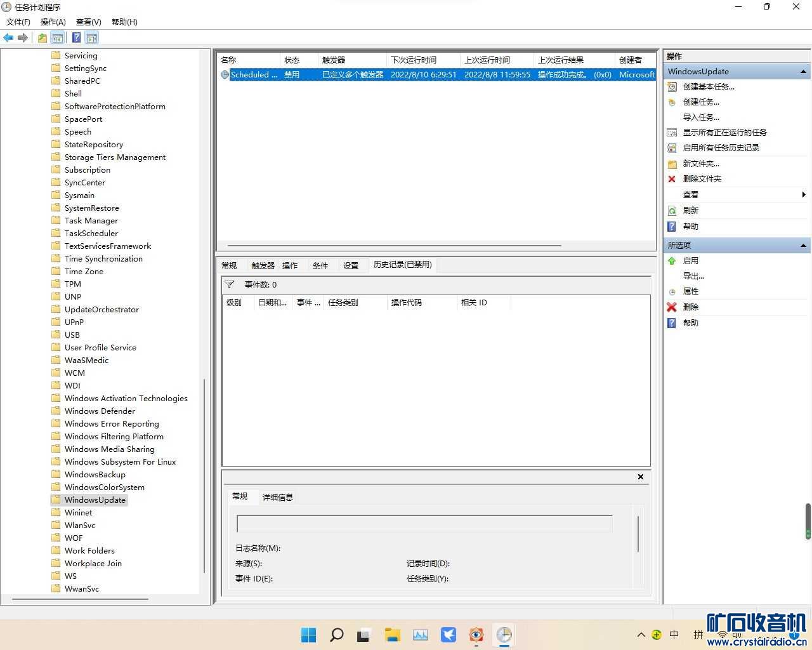The width and height of the screenshot is (812, 650).
Task: Select the SystemRestore folder
Action: coord(91,208)
